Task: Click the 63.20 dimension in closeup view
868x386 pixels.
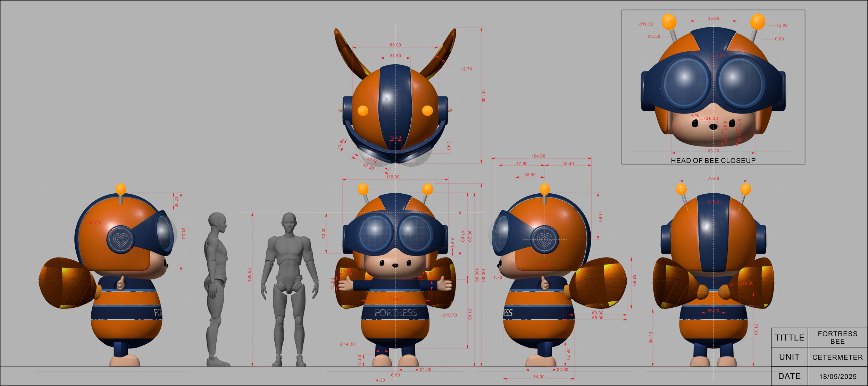Action: click(713, 151)
